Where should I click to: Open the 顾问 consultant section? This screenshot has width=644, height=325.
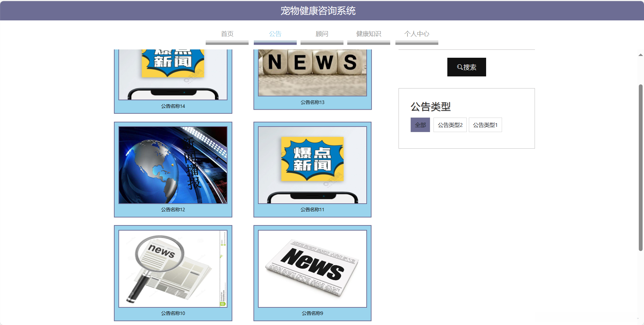(x=321, y=34)
